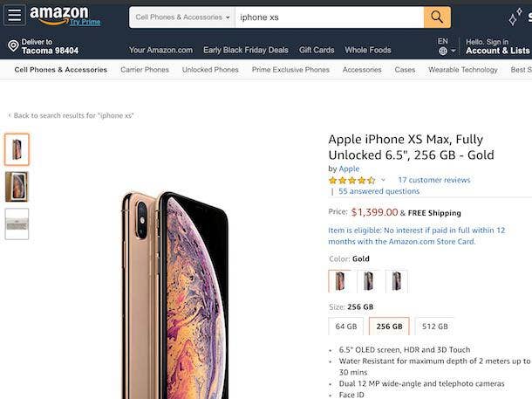Click the orange search magnifier button
532x399 pixels.
point(437,17)
